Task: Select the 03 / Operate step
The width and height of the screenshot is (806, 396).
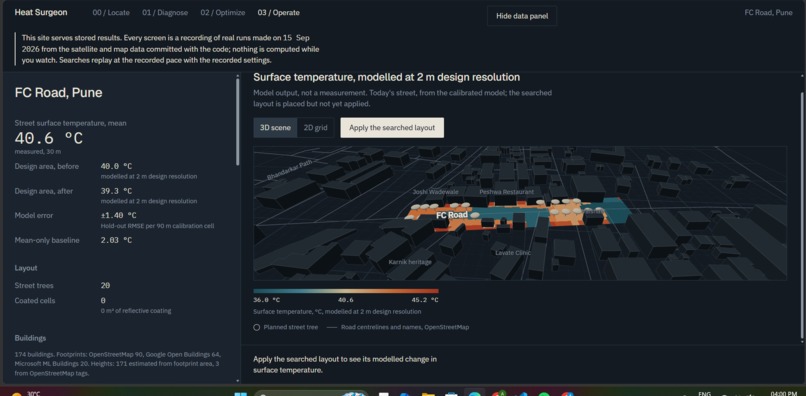Action: click(279, 12)
